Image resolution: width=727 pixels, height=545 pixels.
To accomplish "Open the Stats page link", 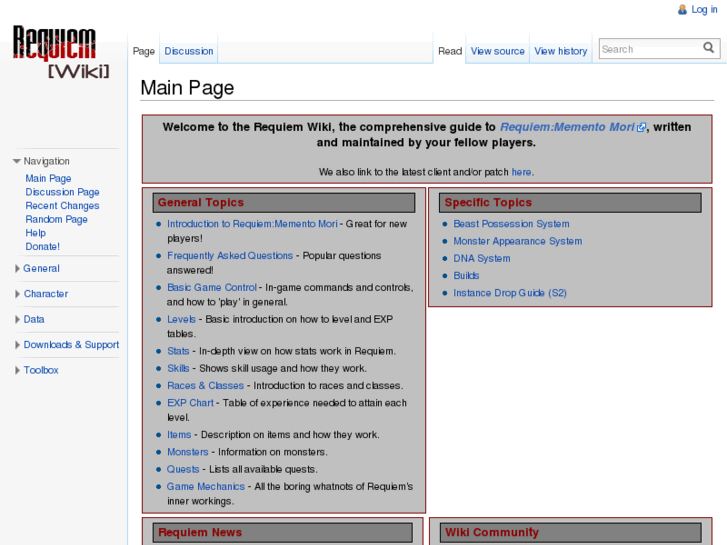I will pos(178,351).
